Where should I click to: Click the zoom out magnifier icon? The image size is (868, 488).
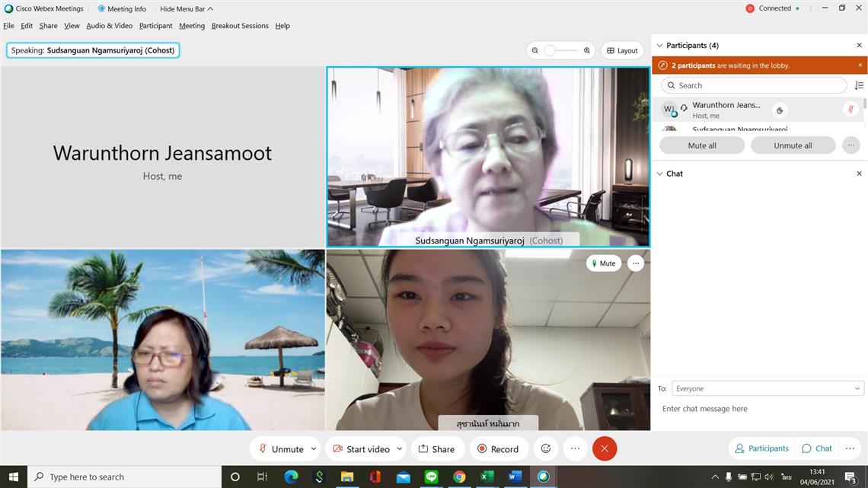pyautogui.click(x=535, y=51)
